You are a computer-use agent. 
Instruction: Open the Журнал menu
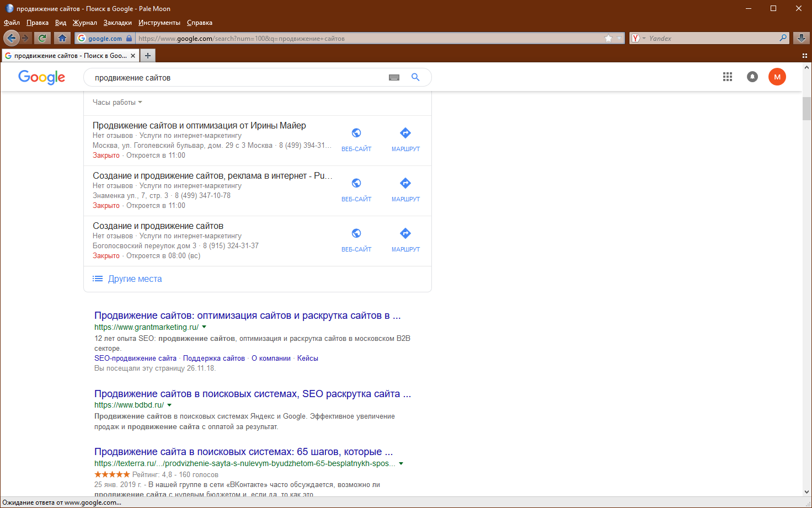tap(85, 23)
